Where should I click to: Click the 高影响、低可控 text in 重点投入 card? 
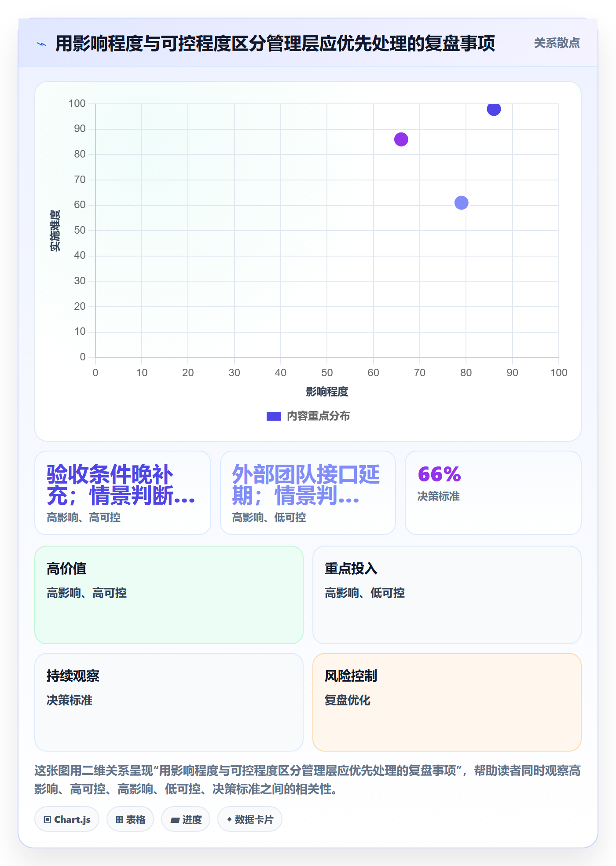point(365,593)
